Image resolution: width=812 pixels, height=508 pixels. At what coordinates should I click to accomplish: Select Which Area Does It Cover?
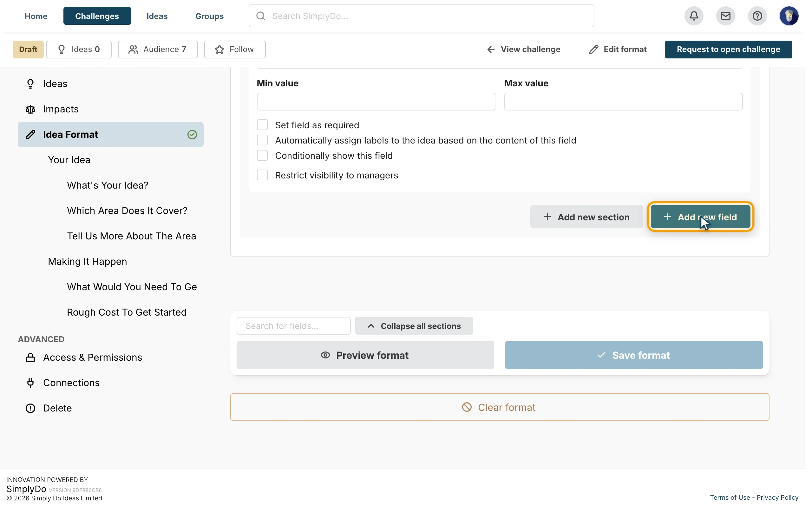click(x=127, y=211)
